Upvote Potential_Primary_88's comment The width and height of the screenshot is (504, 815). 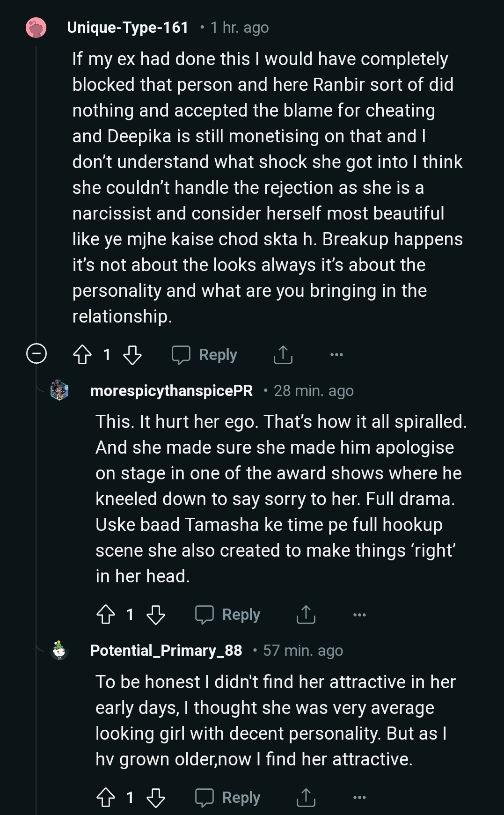tap(106, 798)
